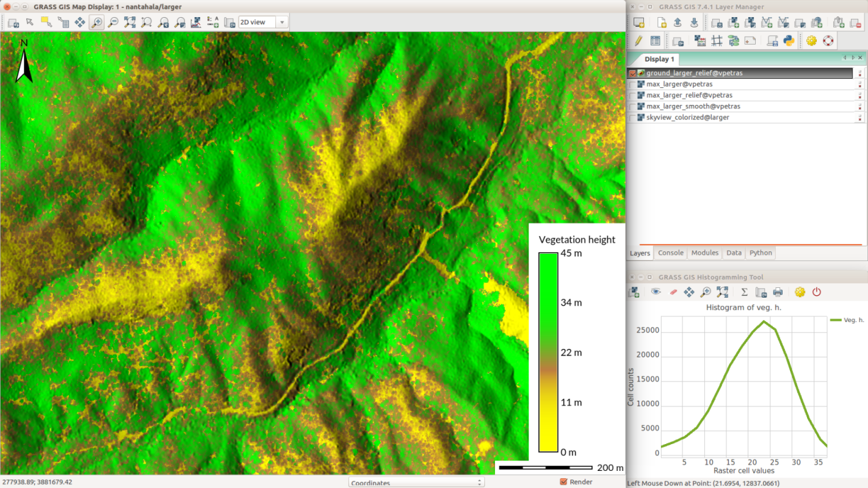The width and height of the screenshot is (868, 488).
Task: Open the Python scripting editor icon
Action: pyautogui.click(x=789, y=41)
